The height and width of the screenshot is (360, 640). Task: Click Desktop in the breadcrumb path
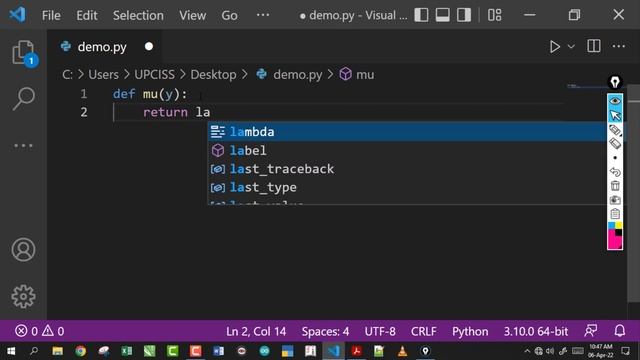coord(213,75)
